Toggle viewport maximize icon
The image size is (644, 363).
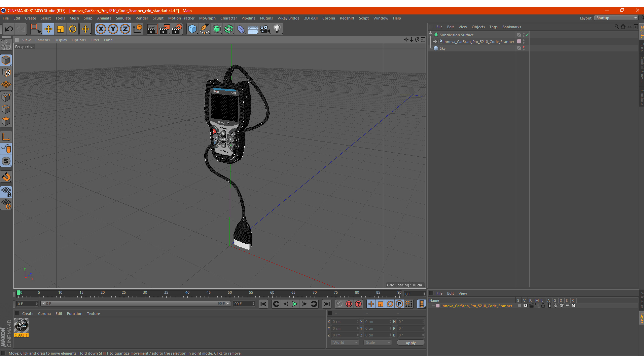(x=423, y=40)
